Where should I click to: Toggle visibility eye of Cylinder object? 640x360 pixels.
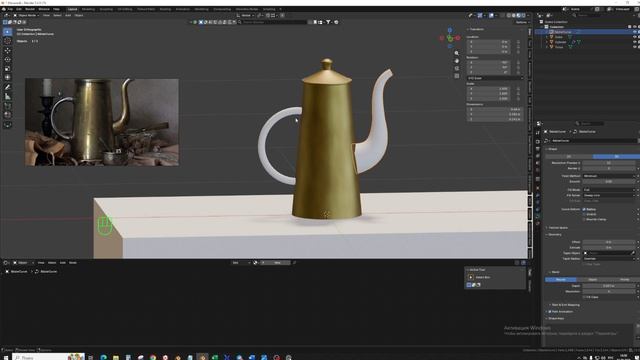[634, 42]
